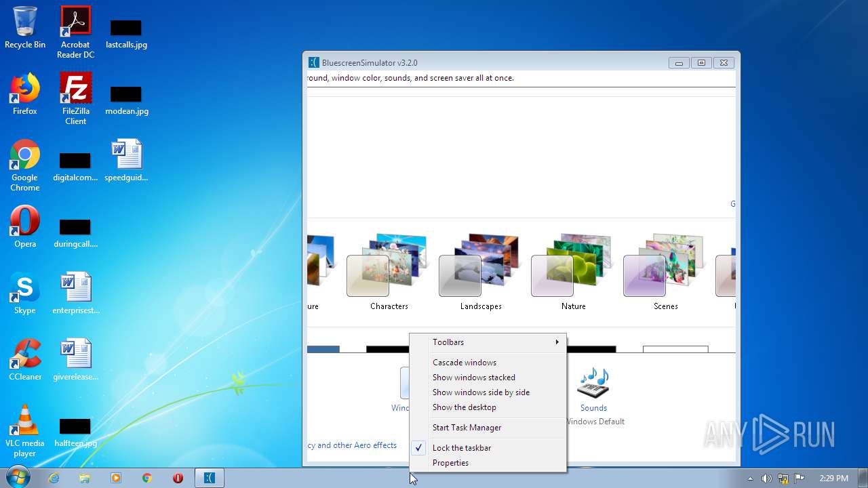The height and width of the screenshot is (488, 868).
Task: Select the Landscapes theme
Action: (x=481, y=272)
